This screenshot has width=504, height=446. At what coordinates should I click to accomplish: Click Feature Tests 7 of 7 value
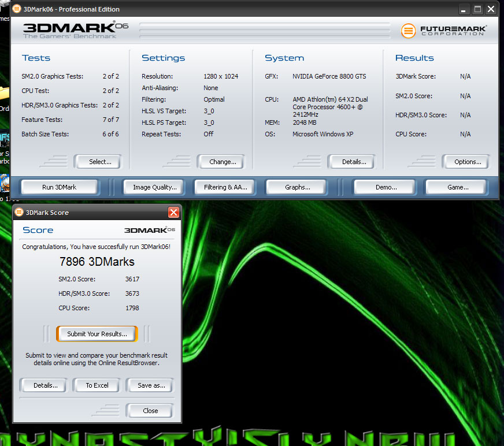(x=110, y=120)
